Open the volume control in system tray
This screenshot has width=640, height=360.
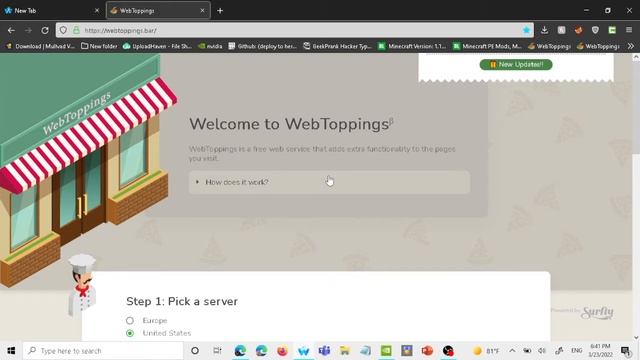point(542,351)
